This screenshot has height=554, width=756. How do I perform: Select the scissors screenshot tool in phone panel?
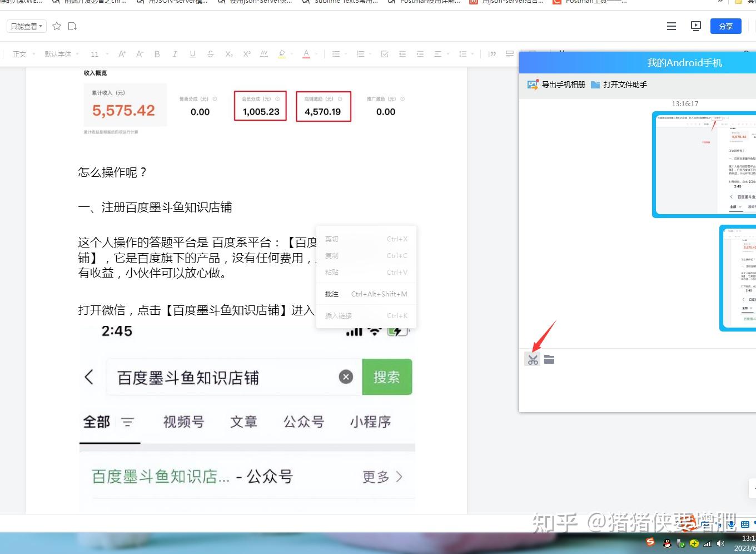tap(533, 359)
